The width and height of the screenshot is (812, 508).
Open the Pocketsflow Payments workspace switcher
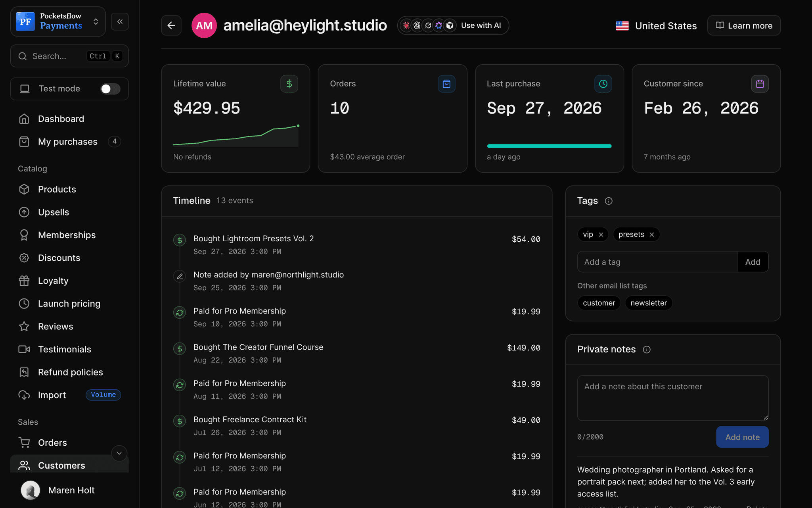58,21
